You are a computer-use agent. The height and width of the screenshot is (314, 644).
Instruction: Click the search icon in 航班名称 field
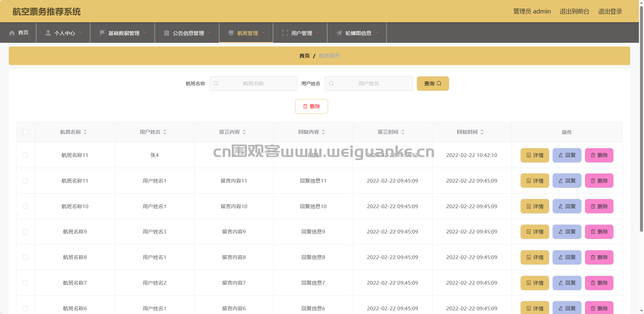pyautogui.click(x=216, y=84)
